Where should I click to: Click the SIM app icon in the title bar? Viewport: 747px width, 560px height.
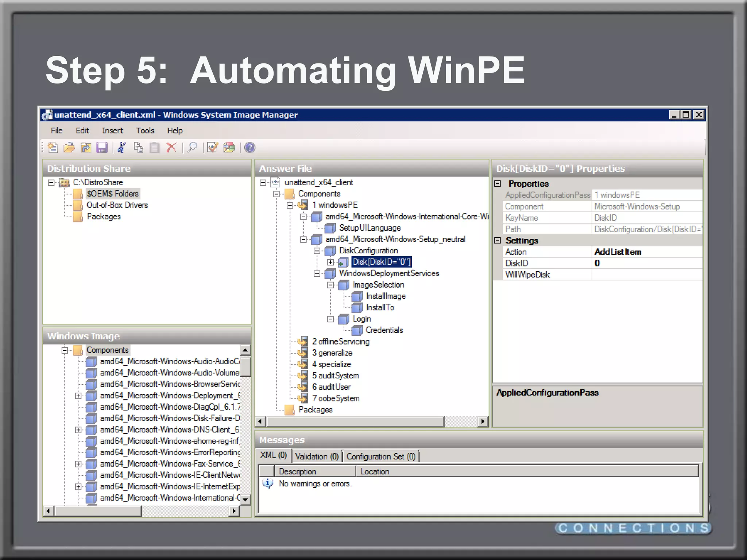(47, 115)
